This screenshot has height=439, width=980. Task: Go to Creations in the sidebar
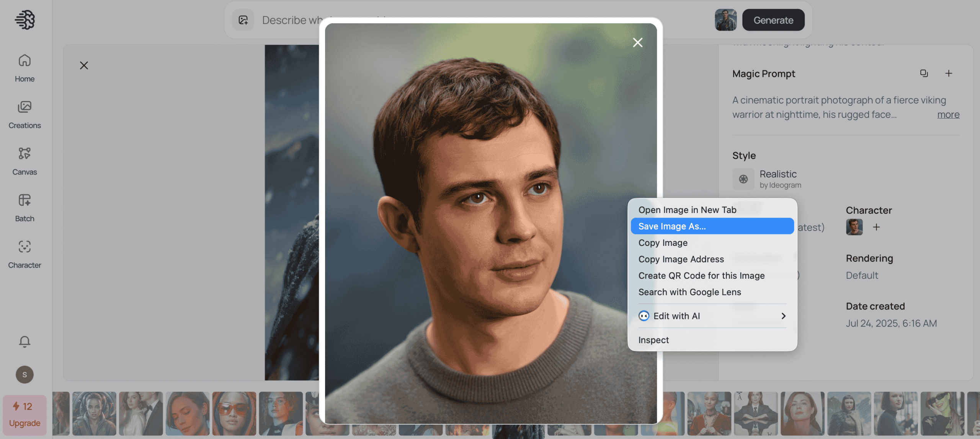pos(24,114)
